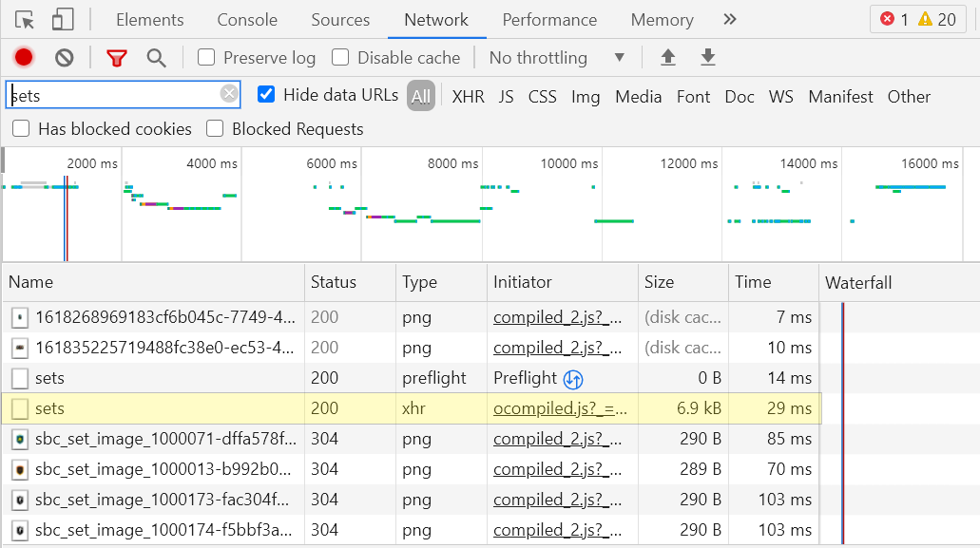Screen dimensions: 980x548
Task: Click the red error count badge
Action: click(887, 19)
